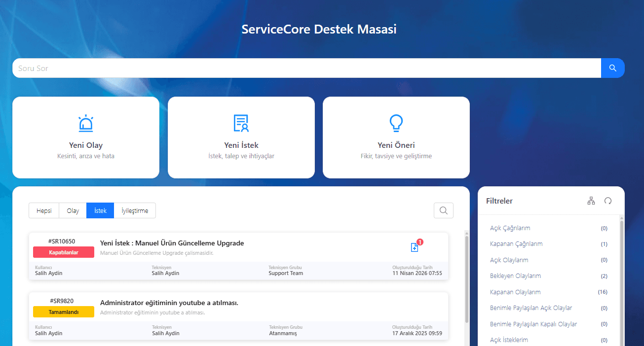Open filter Benimle Paylaşılan Kapalı Olaylar
Screen dimensions: 644x346
pyautogui.click(x=533, y=324)
